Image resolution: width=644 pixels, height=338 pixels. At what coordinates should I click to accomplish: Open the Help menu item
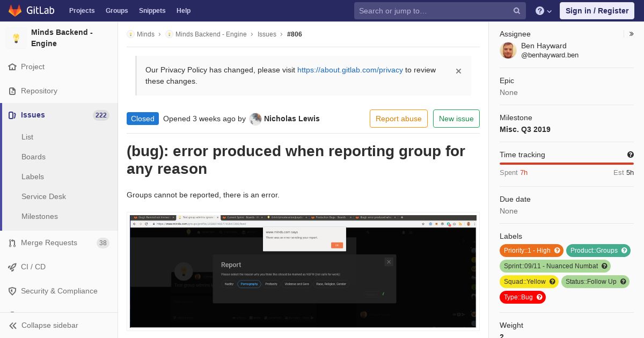click(184, 11)
